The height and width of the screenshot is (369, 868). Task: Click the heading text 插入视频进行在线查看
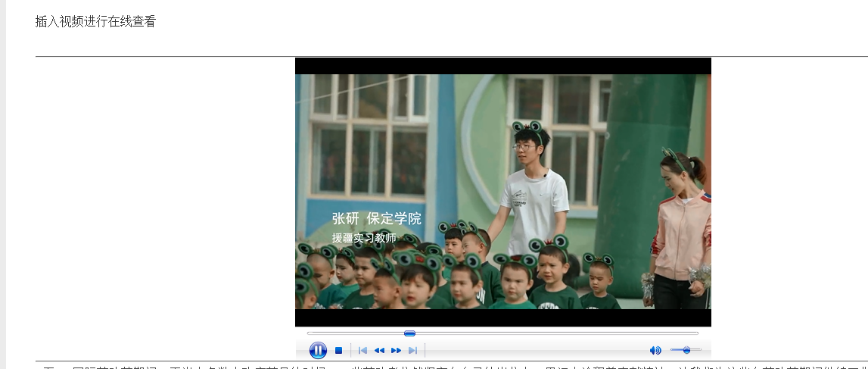pos(96,22)
